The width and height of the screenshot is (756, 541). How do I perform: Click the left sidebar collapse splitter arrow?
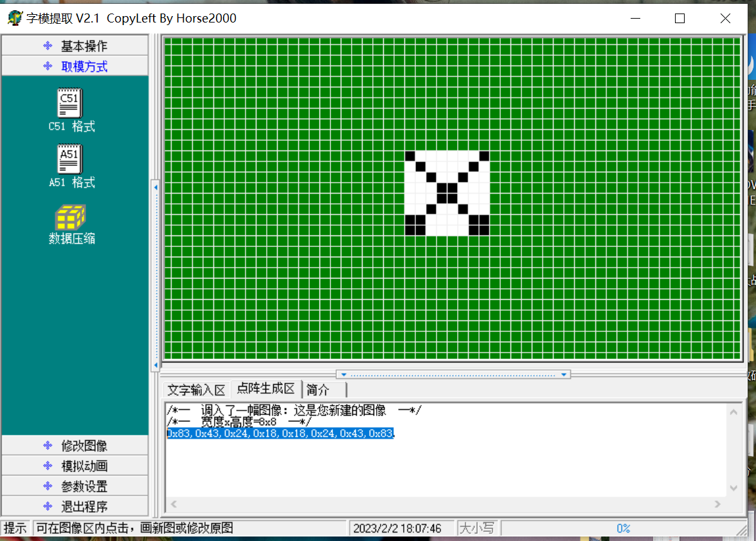click(x=155, y=187)
